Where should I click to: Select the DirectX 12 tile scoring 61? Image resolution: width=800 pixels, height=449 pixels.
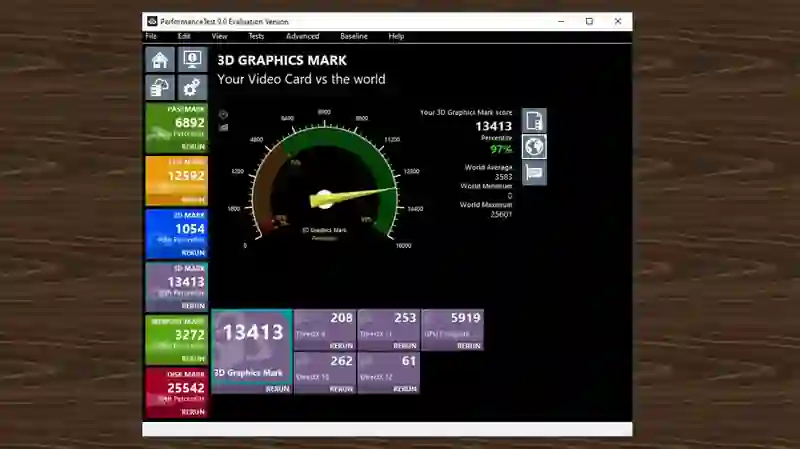(x=388, y=373)
